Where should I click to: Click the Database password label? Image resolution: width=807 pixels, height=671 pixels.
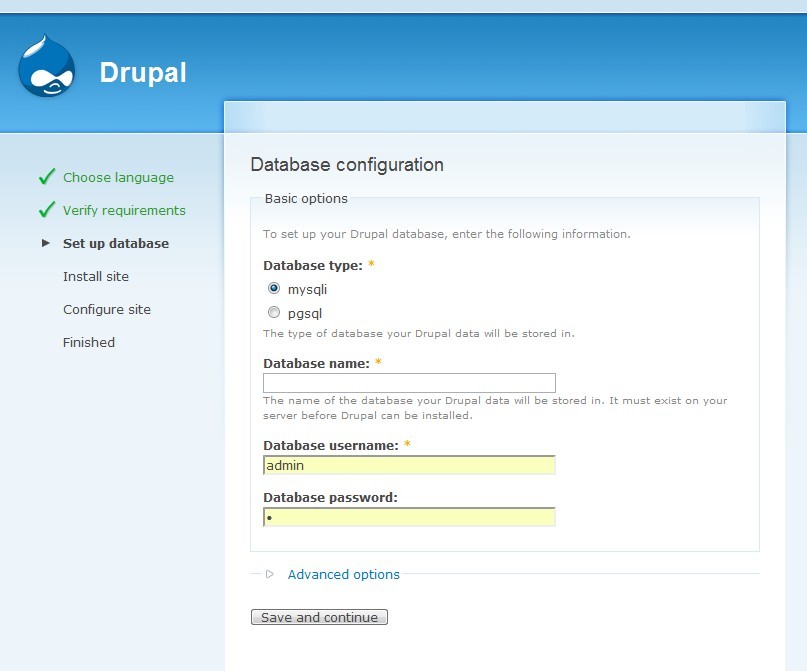click(x=330, y=498)
